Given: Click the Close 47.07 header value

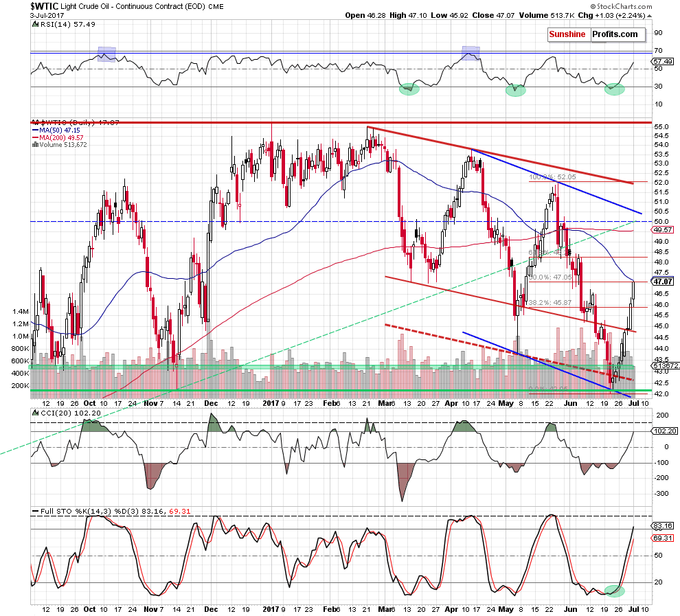Looking at the screenshot, I should (493, 15).
